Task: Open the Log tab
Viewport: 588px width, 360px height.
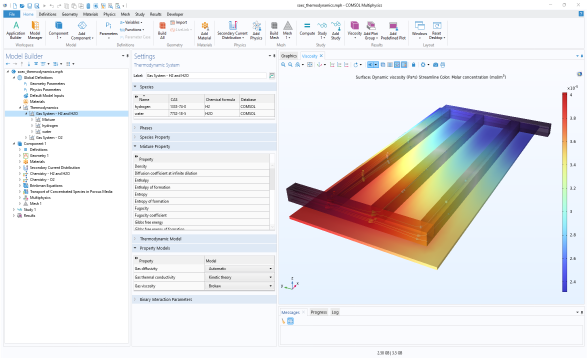Action: 335,312
